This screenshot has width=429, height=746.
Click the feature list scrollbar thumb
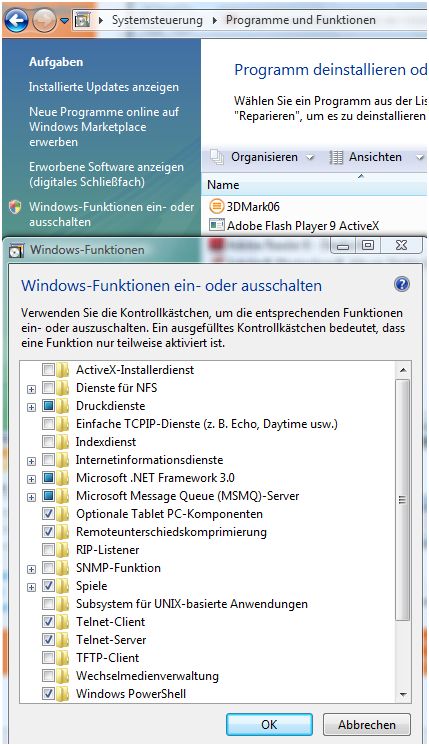click(402, 500)
